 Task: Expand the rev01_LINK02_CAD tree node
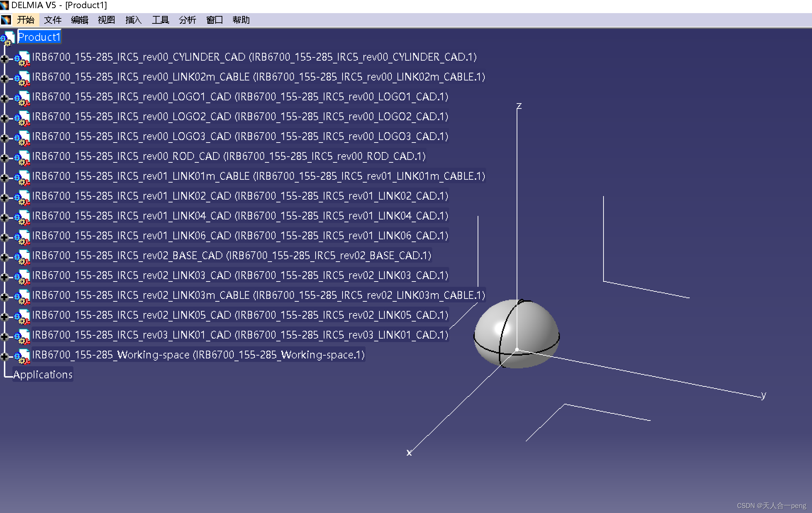4,197
